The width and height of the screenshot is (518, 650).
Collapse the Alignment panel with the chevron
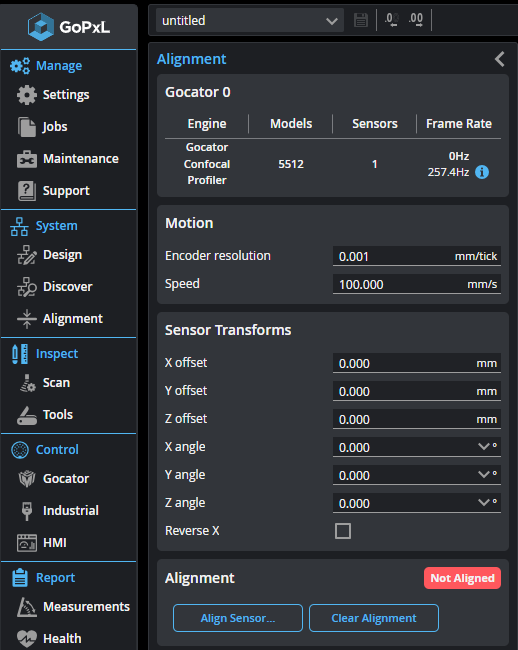500,59
